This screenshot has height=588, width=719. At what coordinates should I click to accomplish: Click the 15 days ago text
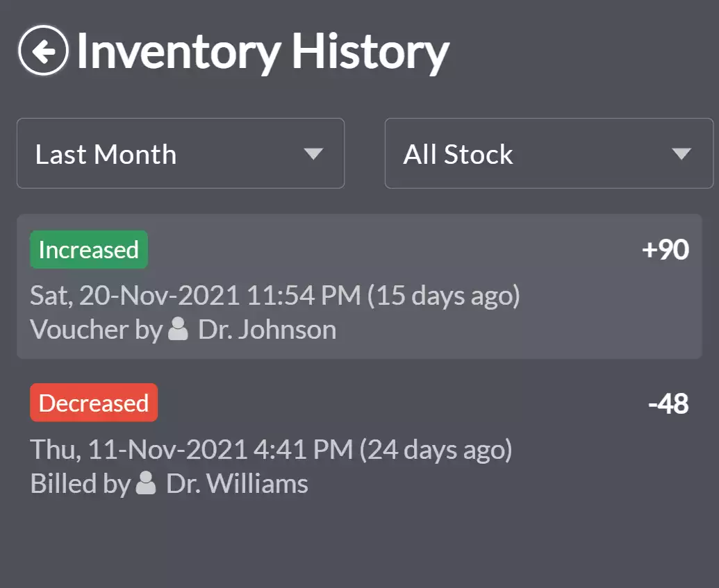point(444,296)
